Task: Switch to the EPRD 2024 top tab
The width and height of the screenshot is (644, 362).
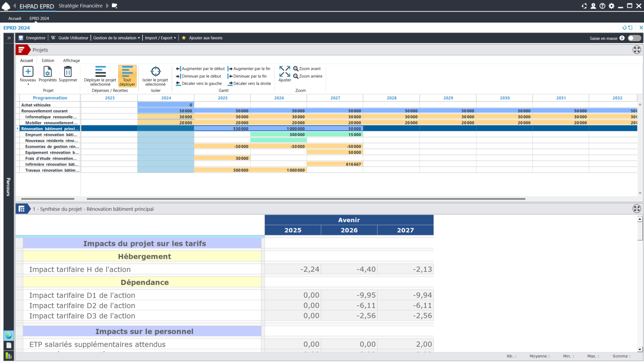Action: tap(39, 19)
